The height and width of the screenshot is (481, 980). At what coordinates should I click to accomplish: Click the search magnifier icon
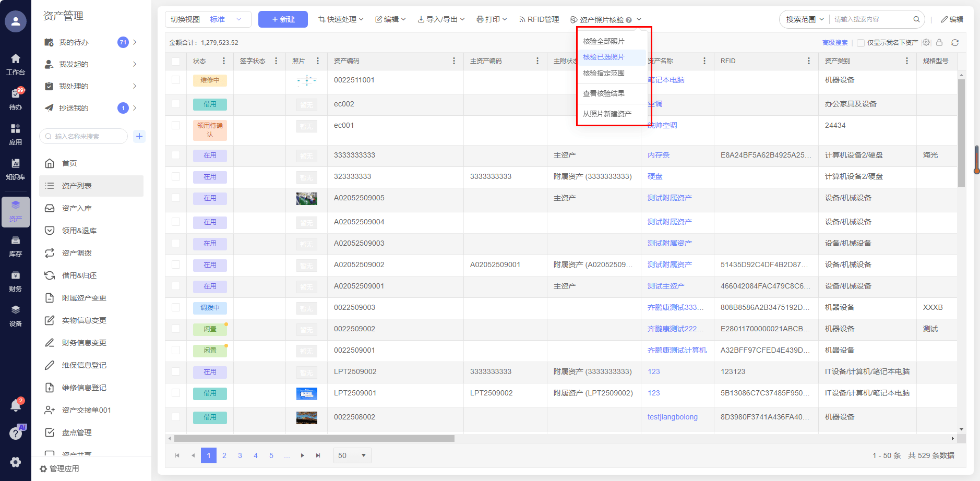[916, 19]
